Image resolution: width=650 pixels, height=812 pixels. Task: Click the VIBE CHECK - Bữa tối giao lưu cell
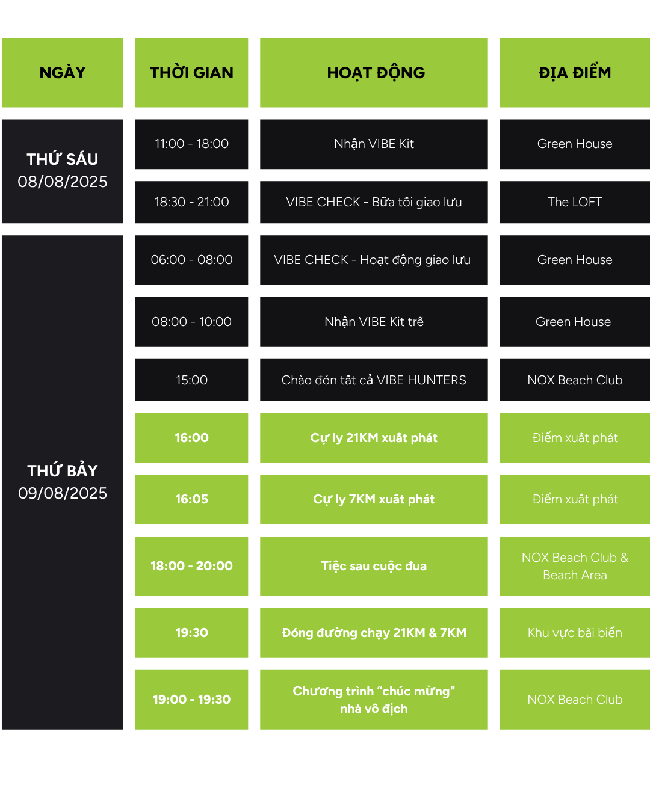pyautogui.click(x=374, y=202)
